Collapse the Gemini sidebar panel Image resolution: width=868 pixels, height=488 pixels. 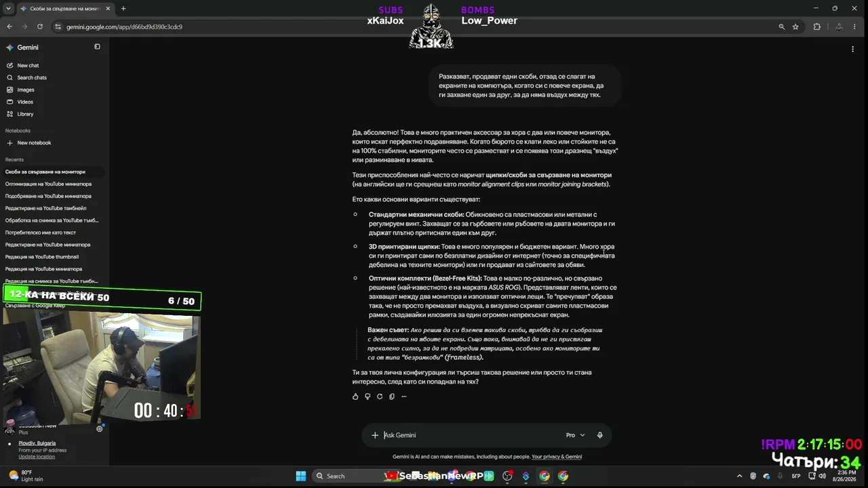pyautogui.click(x=97, y=47)
